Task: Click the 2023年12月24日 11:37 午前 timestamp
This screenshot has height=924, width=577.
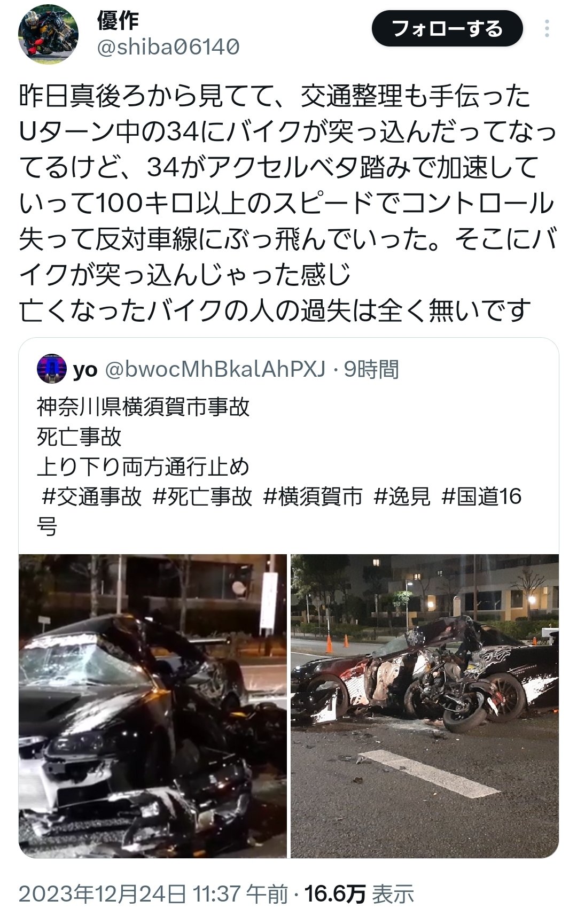Action: tap(153, 894)
